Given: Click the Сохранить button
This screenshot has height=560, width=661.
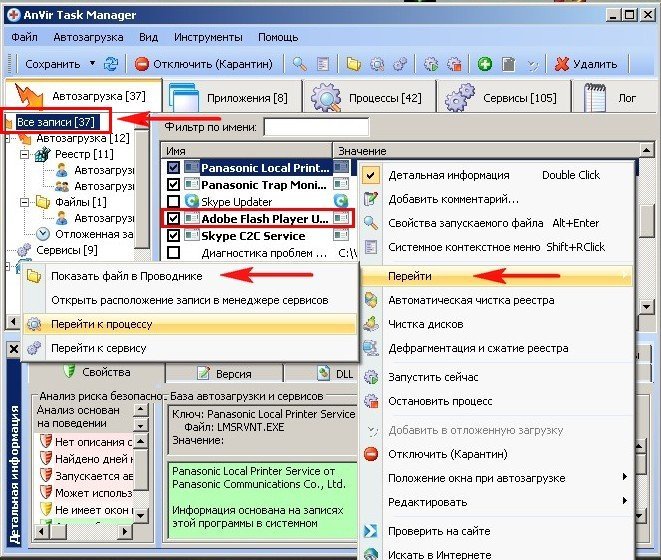Looking at the screenshot, I should point(52,64).
